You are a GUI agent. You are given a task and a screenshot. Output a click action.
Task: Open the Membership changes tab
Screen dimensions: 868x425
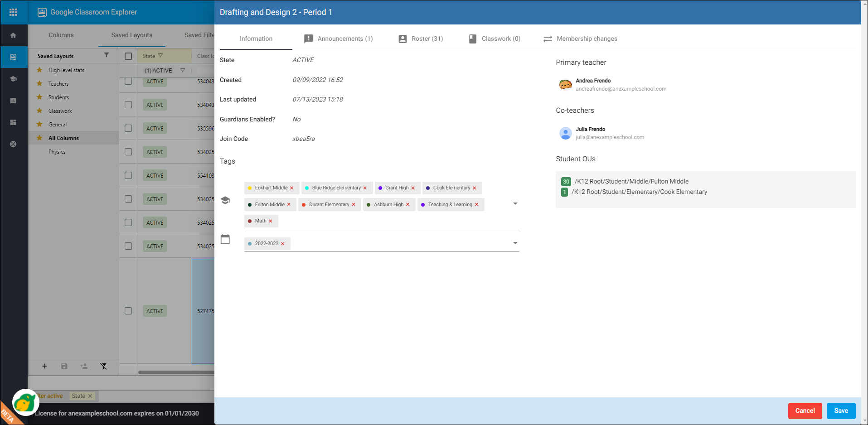(x=580, y=39)
